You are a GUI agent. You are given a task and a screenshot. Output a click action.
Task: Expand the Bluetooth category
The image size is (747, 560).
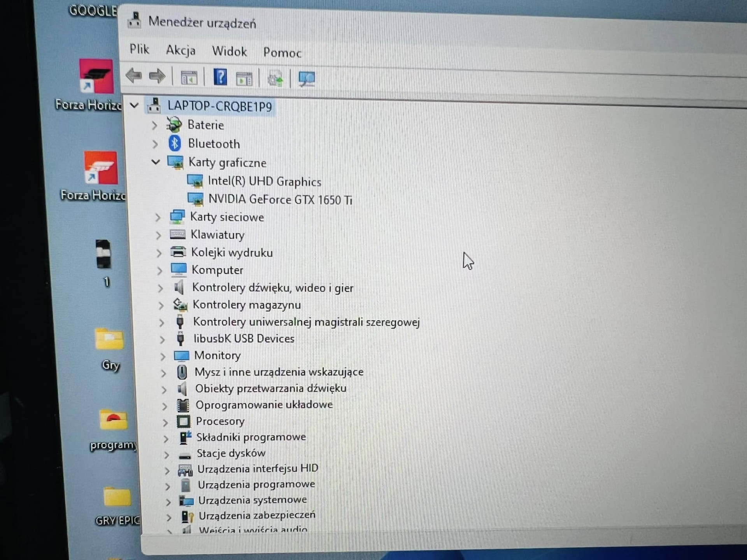[155, 144]
